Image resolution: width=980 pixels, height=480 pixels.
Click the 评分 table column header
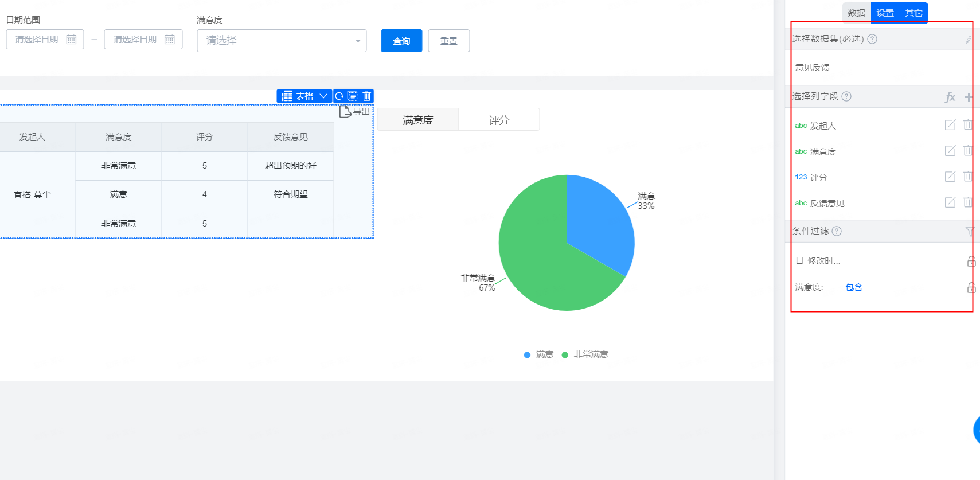[205, 137]
